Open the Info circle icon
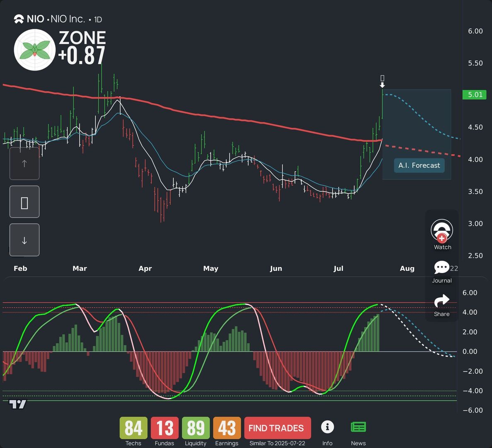 (327, 427)
